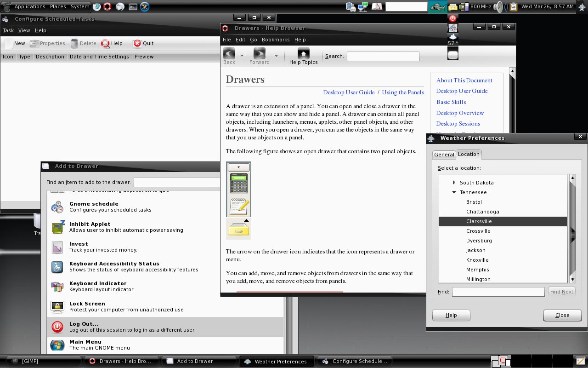The image size is (588, 368).
Task: Click the Find Next button in Weather Preferences
Action: click(562, 292)
